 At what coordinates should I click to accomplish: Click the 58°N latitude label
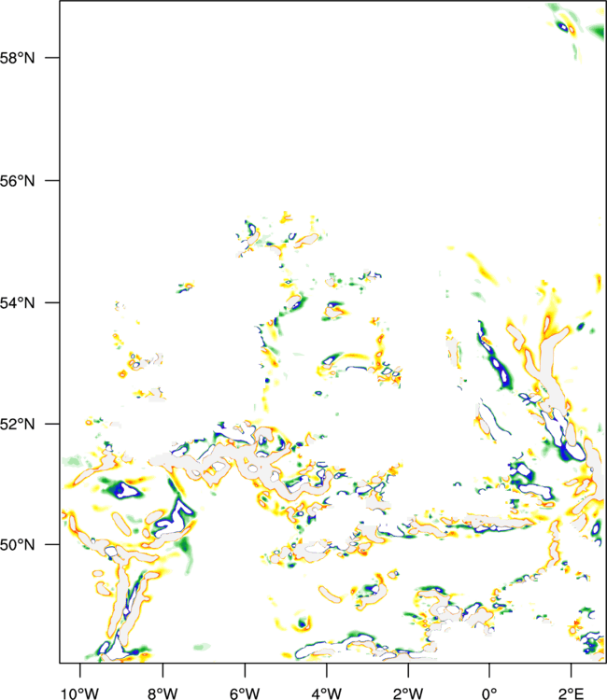point(17,58)
